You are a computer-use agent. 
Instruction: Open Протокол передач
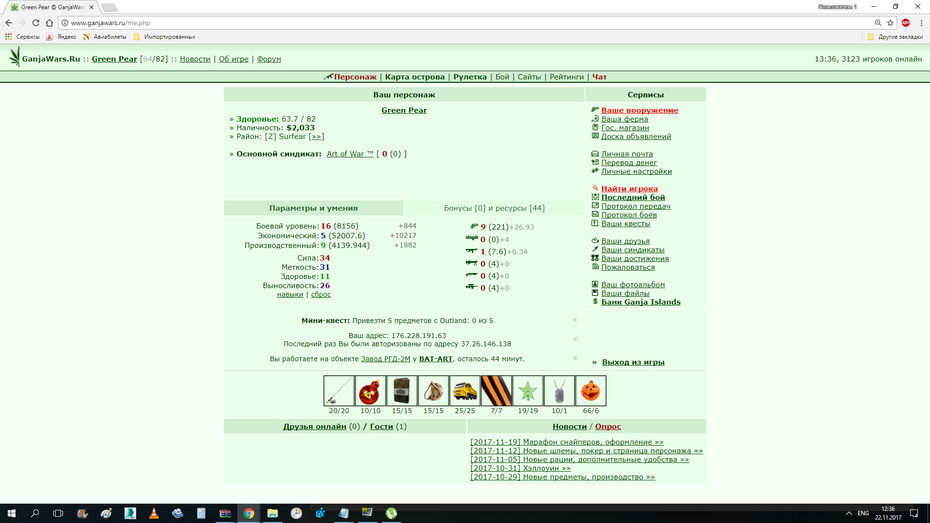636,206
